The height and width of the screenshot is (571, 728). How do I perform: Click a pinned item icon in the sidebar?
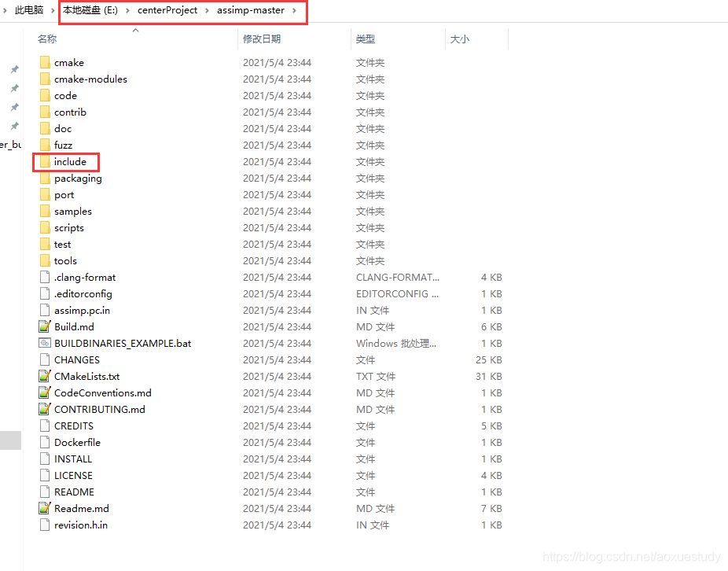[13, 69]
